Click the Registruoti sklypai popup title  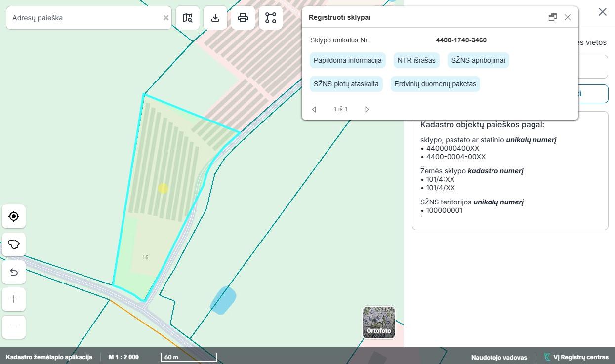coord(339,17)
